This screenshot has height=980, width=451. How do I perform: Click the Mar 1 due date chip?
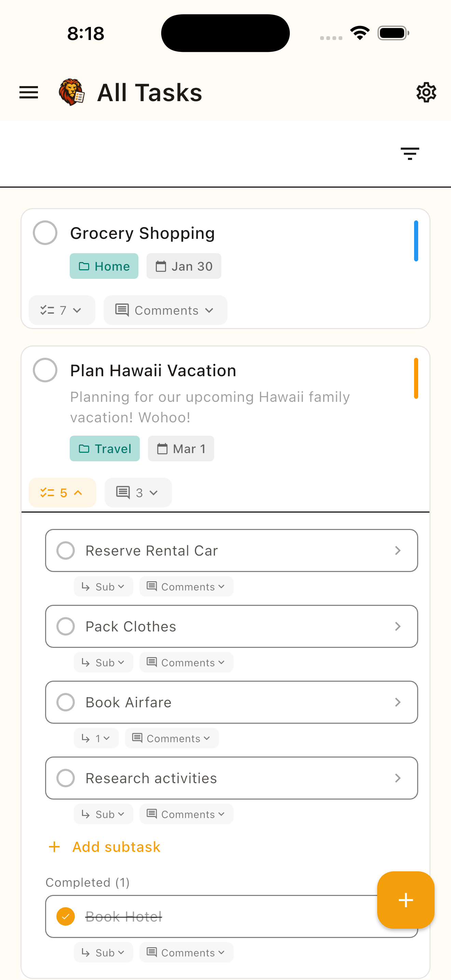point(181,449)
